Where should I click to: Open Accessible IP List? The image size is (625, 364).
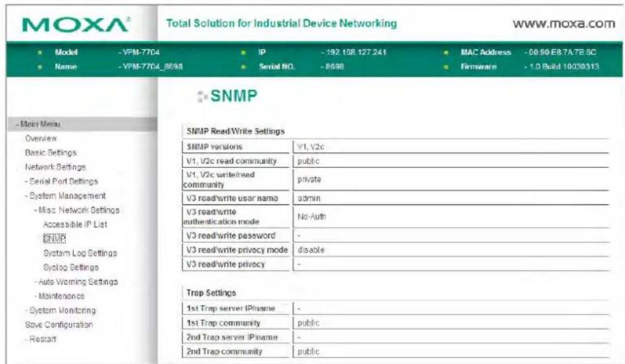(x=75, y=224)
